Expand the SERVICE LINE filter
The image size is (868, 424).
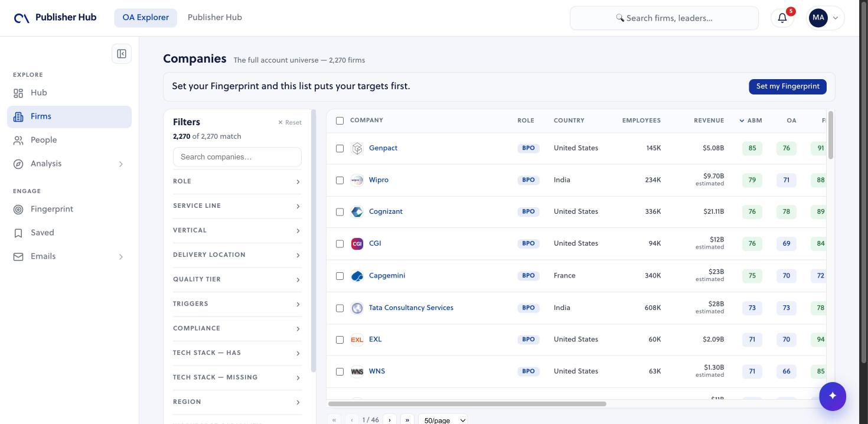237,206
